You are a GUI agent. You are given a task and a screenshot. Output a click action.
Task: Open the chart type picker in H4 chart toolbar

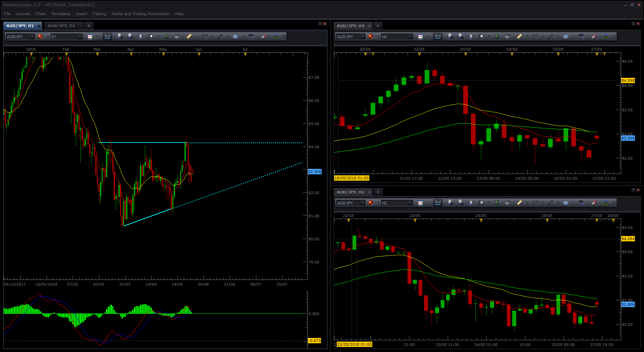pos(421,37)
